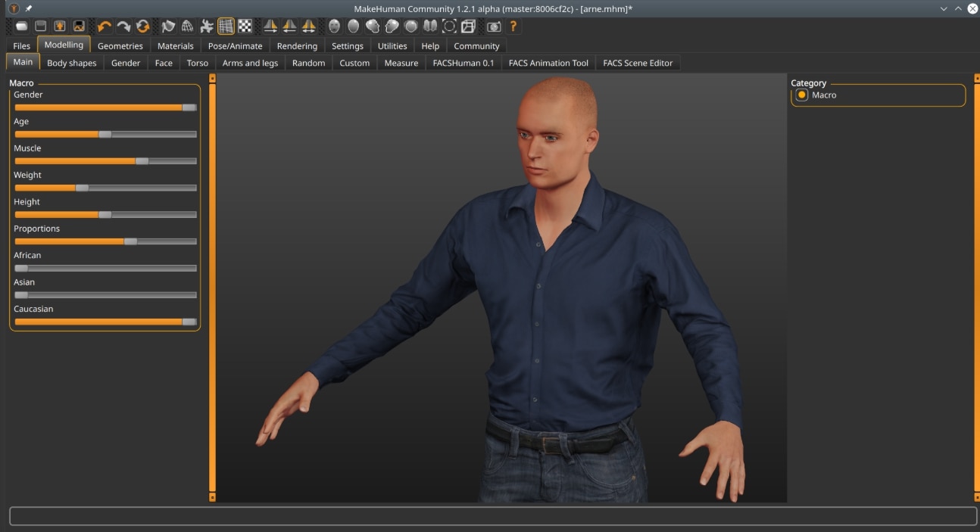Image resolution: width=980 pixels, height=532 pixels.
Task: Click the camera screenshot icon
Action: (494, 26)
